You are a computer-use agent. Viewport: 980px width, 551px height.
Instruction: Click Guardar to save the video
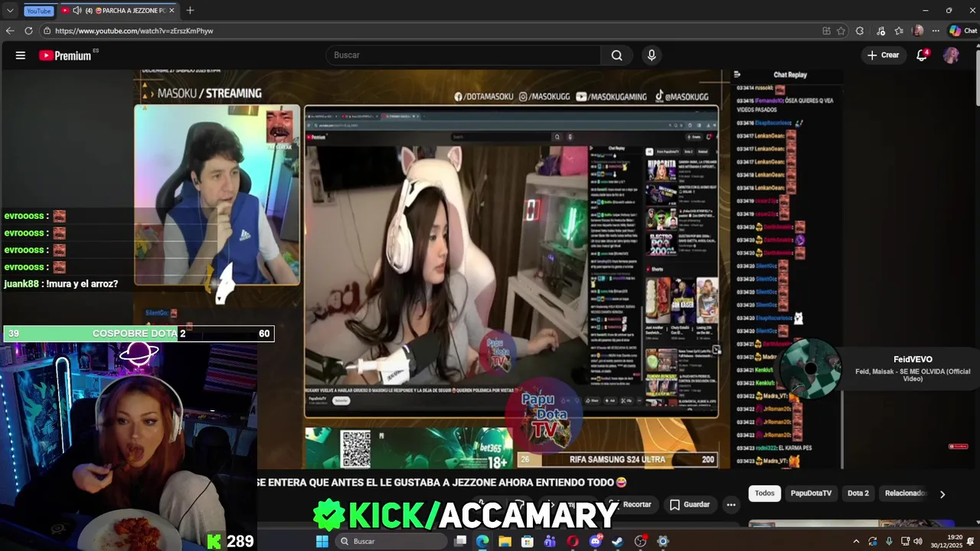pyautogui.click(x=690, y=504)
